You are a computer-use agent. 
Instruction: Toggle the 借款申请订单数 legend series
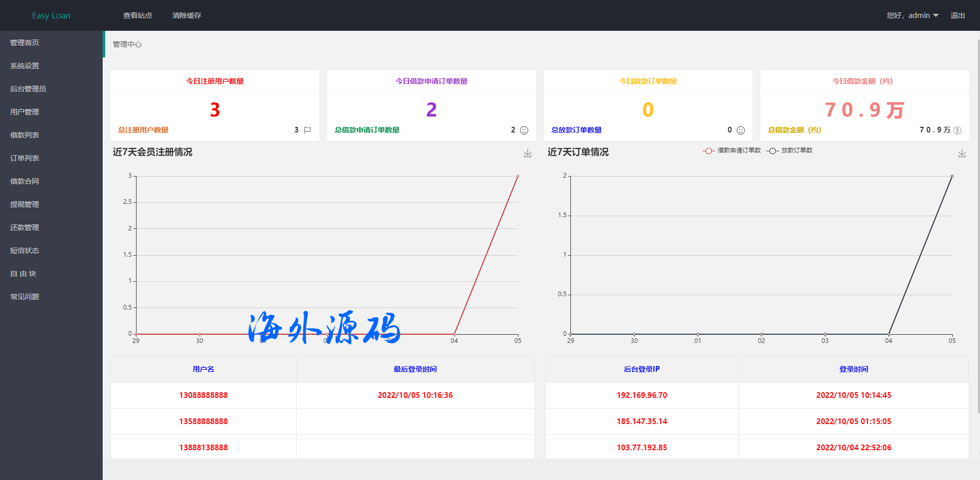(x=732, y=150)
